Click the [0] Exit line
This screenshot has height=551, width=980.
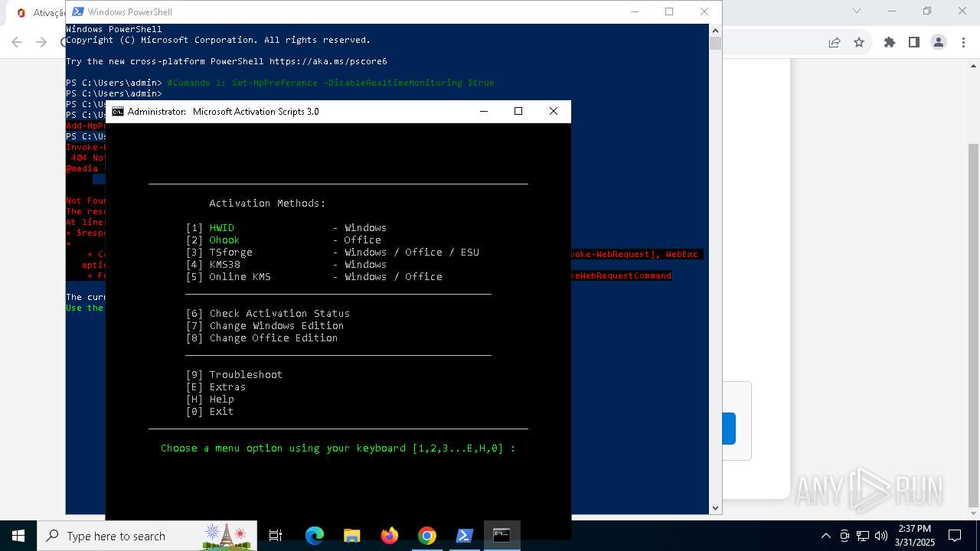click(x=210, y=411)
